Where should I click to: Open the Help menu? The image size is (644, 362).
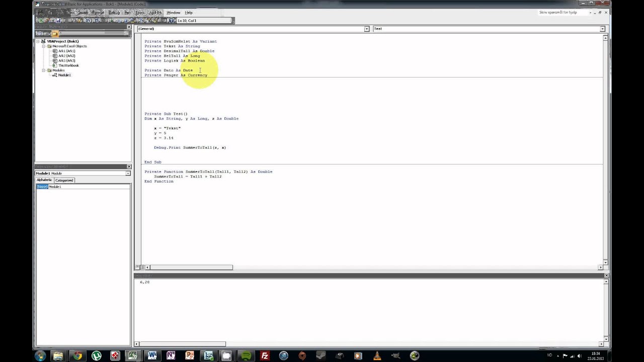[189, 13]
